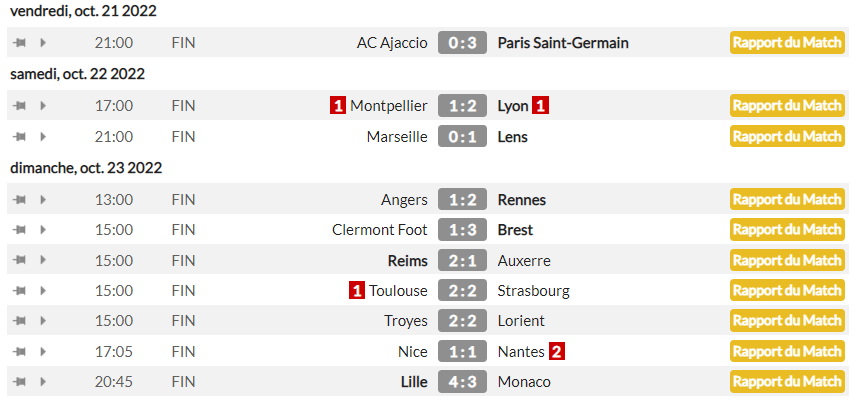
Task: Pin the AC Ajaccio vs Paris Saint-Germain match
Action: (x=19, y=43)
